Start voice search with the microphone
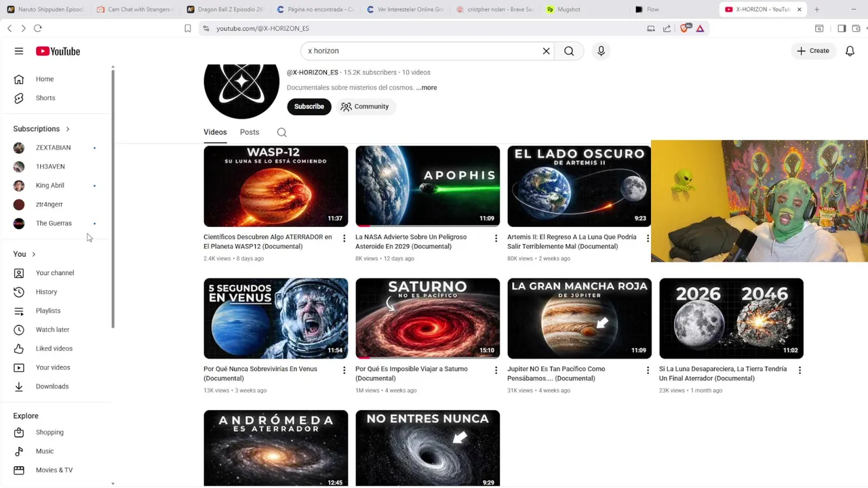The width and height of the screenshot is (868, 488). pyautogui.click(x=601, y=51)
